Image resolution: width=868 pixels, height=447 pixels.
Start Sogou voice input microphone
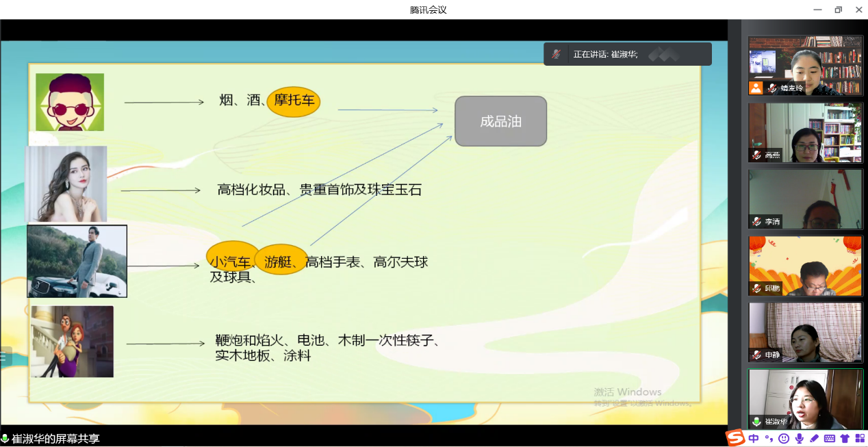pyautogui.click(x=799, y=439)
